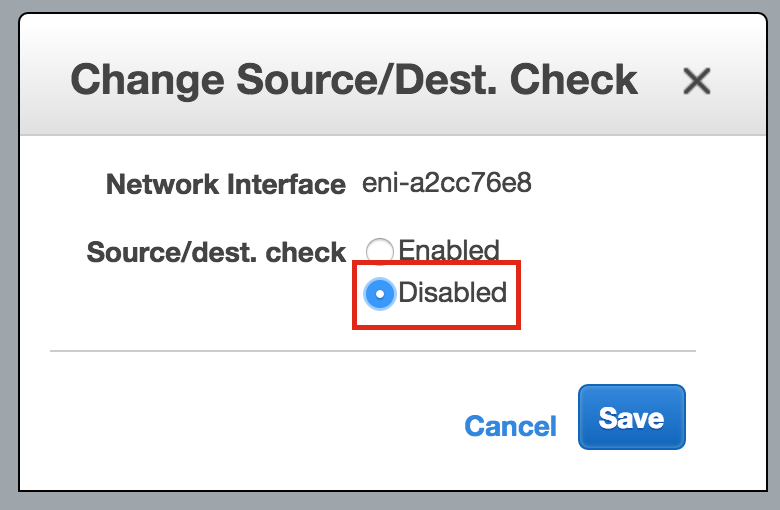
Task: Click the Change Source/Dest. Check title
Action: coord(354,80)
